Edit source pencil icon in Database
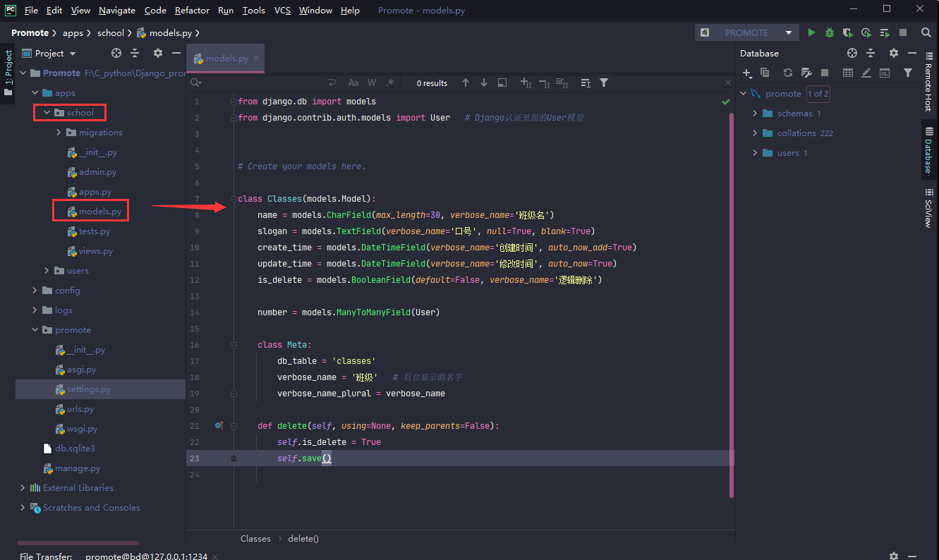 pyautogui.click(x=866, y=73)
